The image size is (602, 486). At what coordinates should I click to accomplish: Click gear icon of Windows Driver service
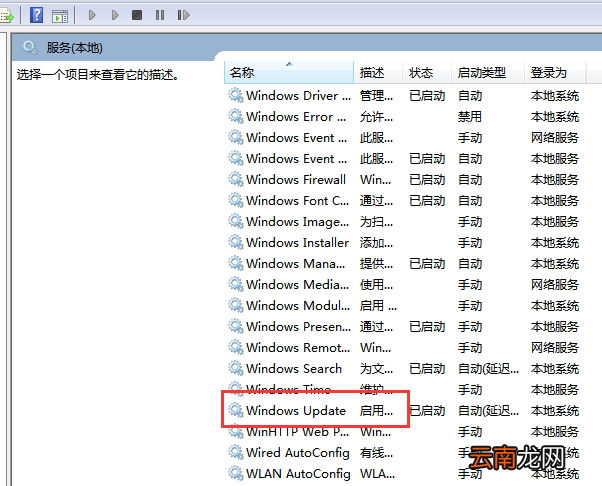tap(236, 96)
